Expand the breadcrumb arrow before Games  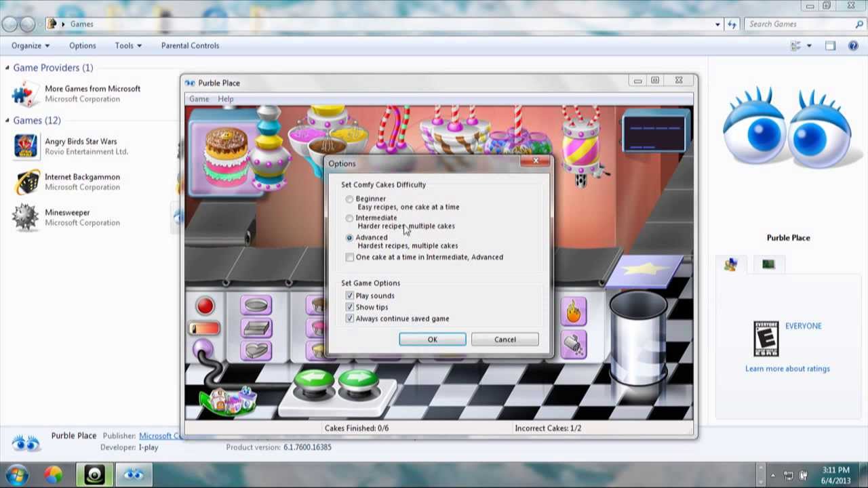click(x=63, y=24)
